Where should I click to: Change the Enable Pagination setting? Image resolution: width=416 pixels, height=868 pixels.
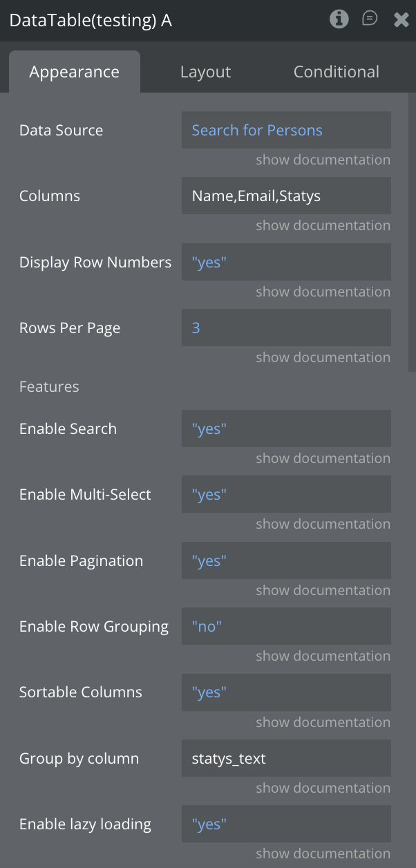tap(286, 560)
